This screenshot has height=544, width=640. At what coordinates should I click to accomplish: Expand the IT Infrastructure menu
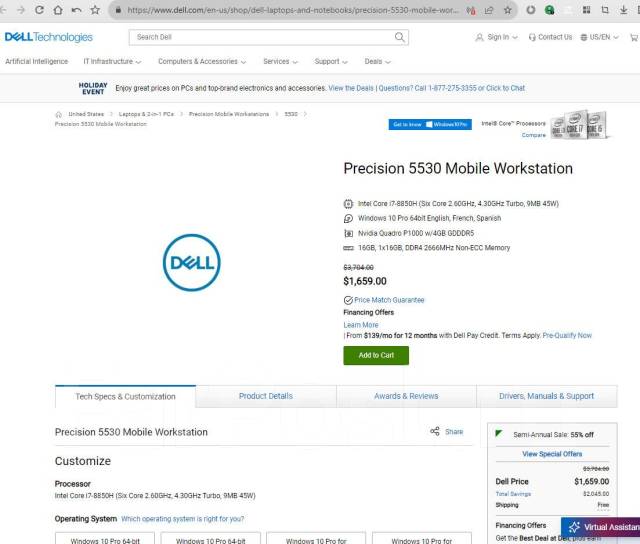tap(112, 62)
